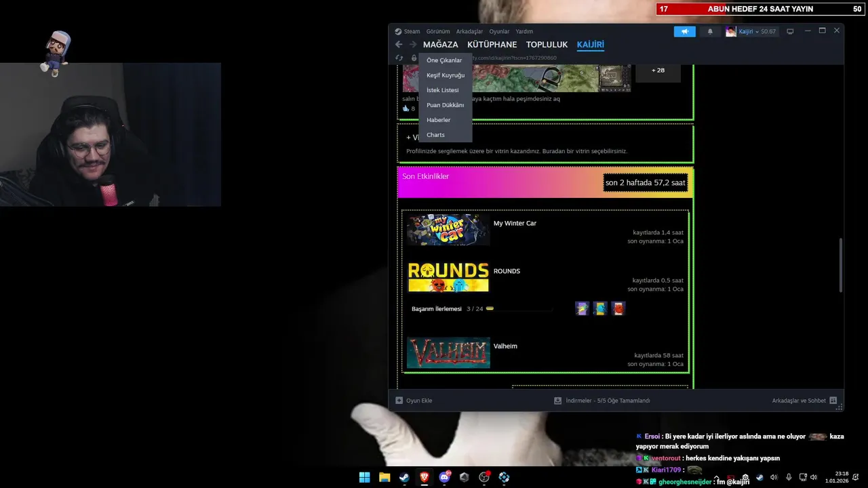Open the Valheim game thumbnail
Image resolution: width=868 pixels, height=488 pixels.
(x=448, y=352)
